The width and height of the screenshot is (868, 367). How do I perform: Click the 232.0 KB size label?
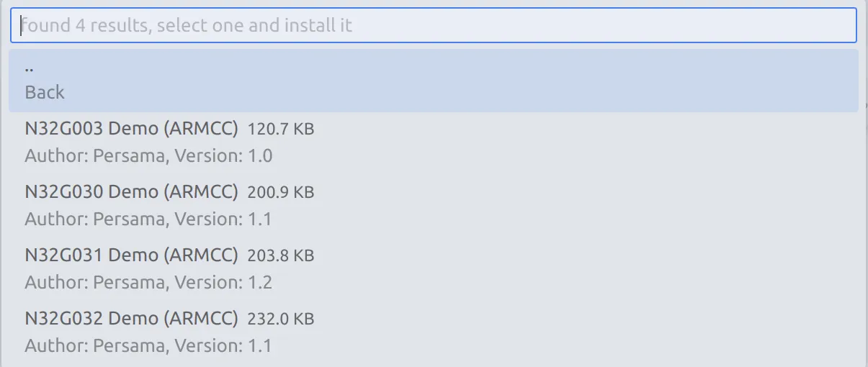pos(281,319)
